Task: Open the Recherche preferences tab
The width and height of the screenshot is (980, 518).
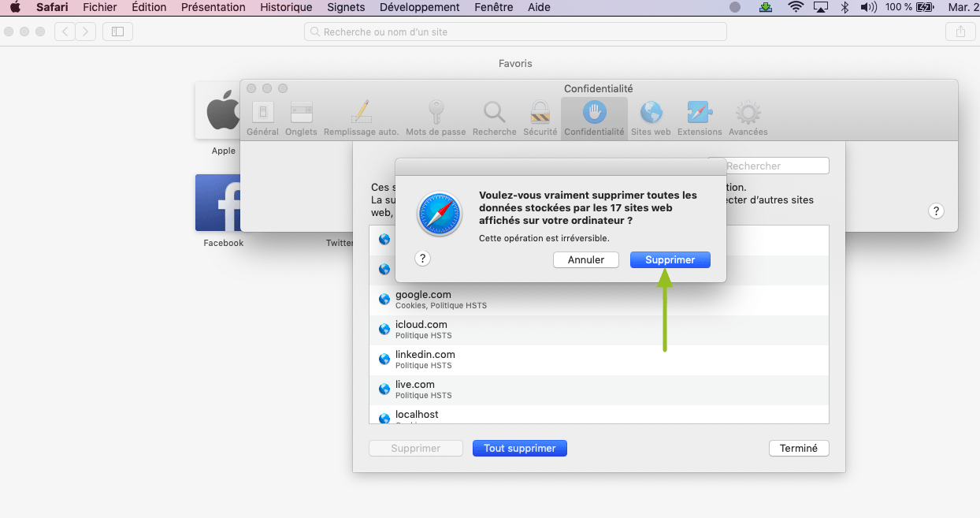Action: (495, 118)
